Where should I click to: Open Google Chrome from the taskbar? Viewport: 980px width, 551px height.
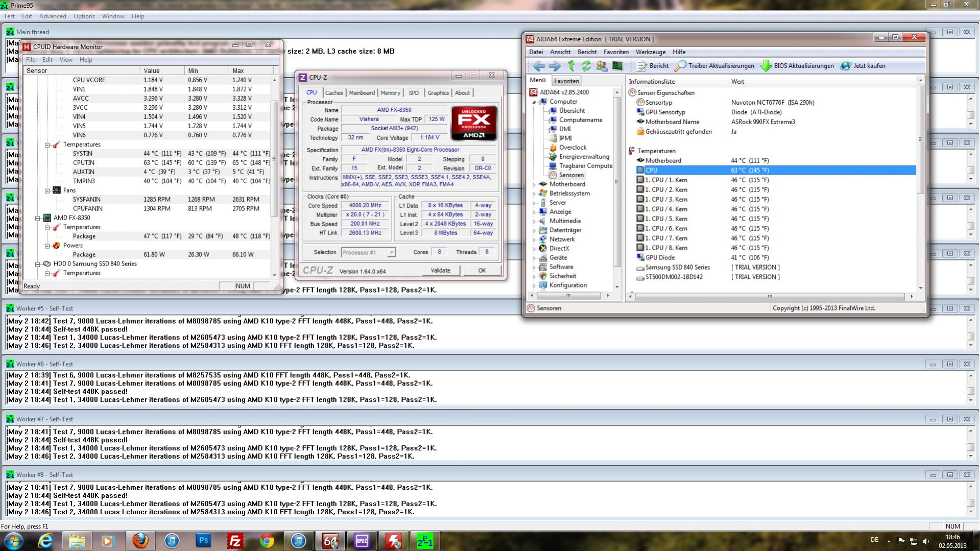click(267, 541)
